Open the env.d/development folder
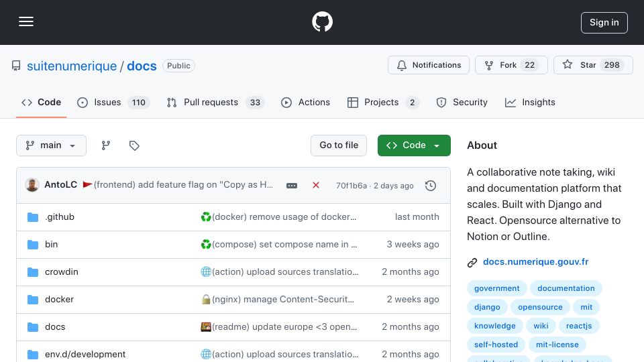 pos(85,354)
